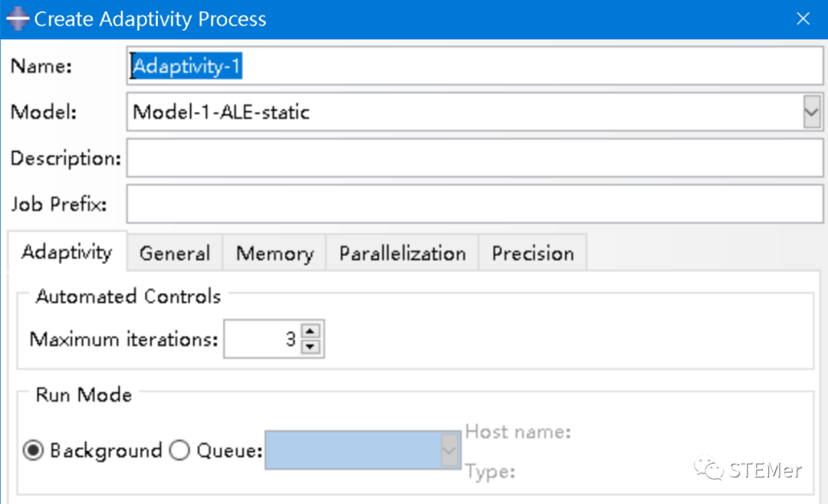Viewport: 828px width, 504px height.
Task: Increase Maximum iterations with up arrow
Action: [310, 332]
